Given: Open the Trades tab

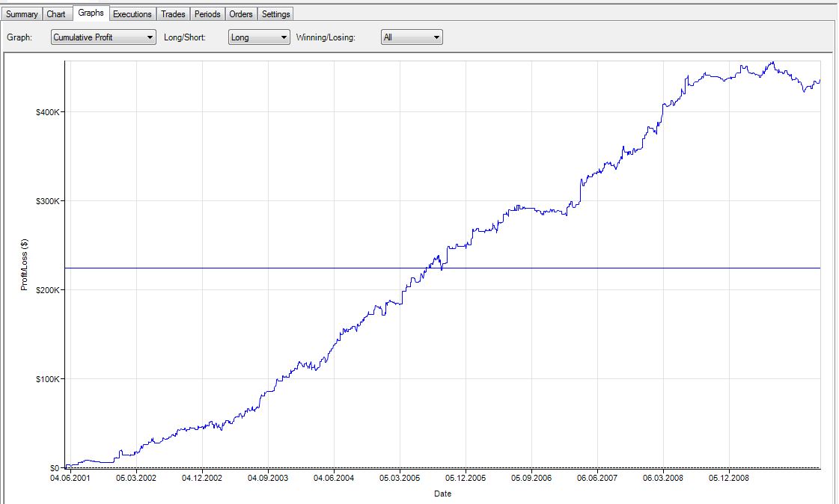Looking at the screenshot, I should [173, 14].
